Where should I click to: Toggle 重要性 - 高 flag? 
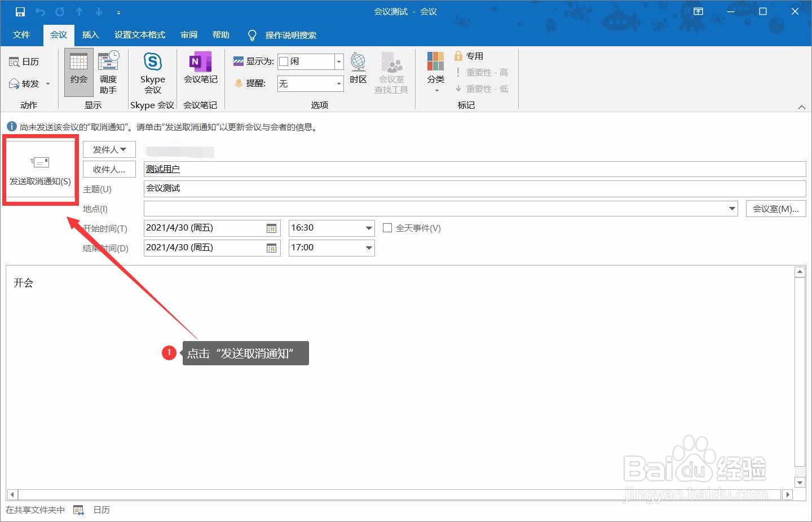click(482, 72)
